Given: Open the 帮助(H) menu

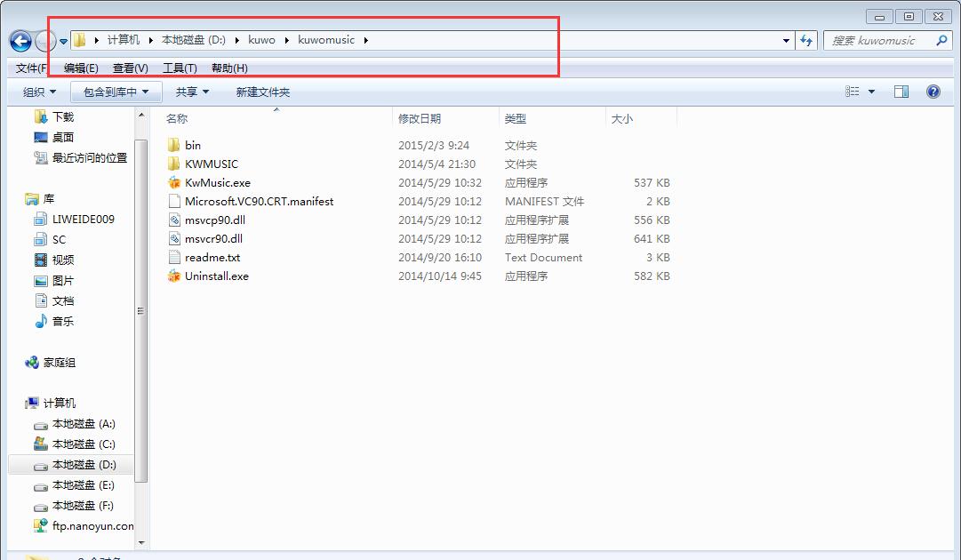Looking at the screenshot, I should click(229, 68).
